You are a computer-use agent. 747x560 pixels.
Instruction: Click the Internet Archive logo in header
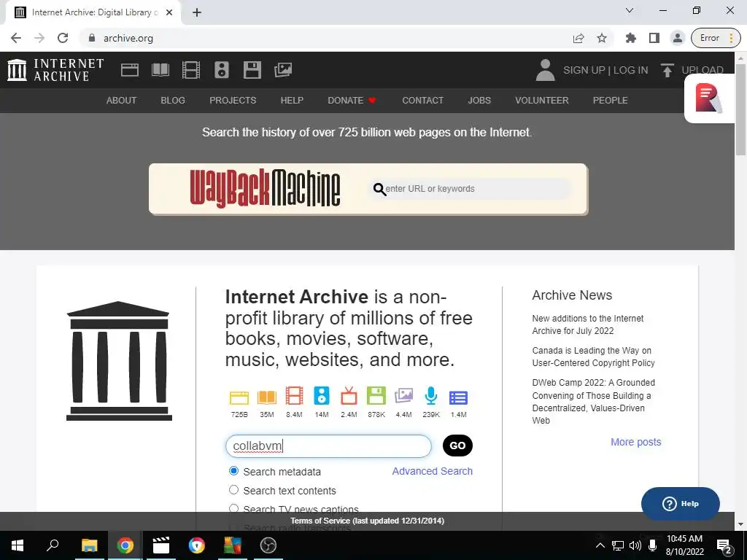[55, 70]
